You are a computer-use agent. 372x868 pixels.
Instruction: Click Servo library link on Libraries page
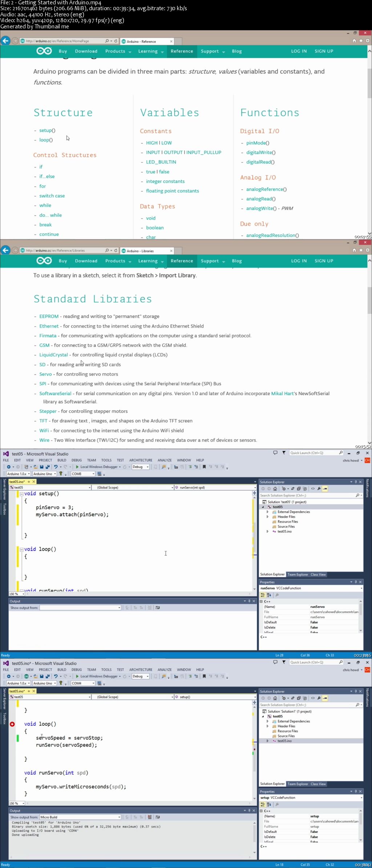pyautogui.click(x=45, y=374)
